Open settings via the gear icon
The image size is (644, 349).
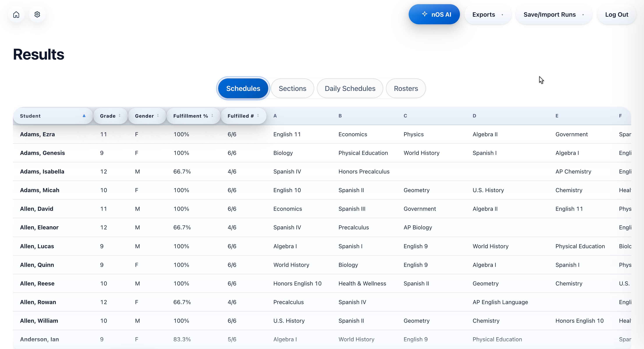click(x=37, y=14)
